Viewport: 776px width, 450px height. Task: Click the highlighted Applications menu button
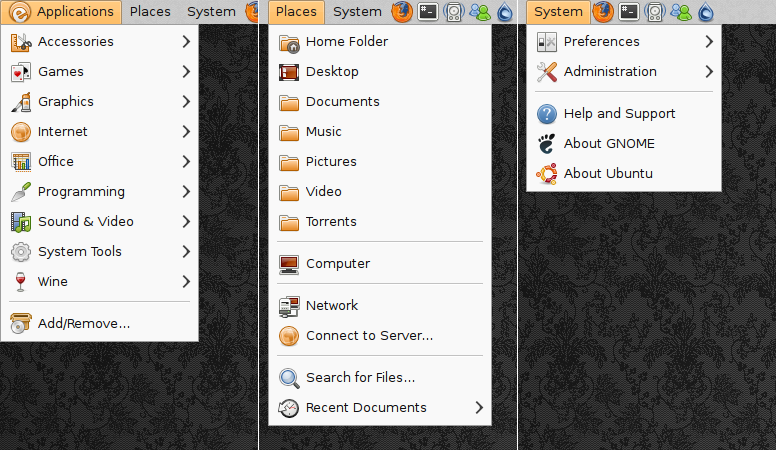pyautogui.click(x=61, y=12)
